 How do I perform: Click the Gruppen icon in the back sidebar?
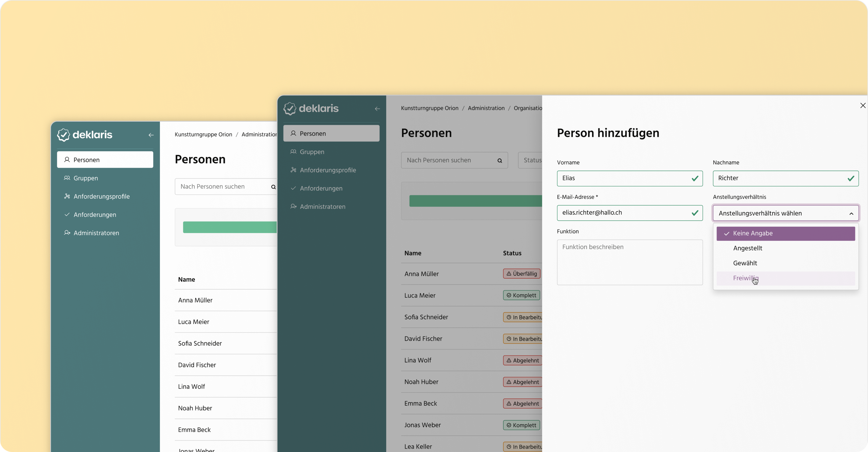point(67,178)
